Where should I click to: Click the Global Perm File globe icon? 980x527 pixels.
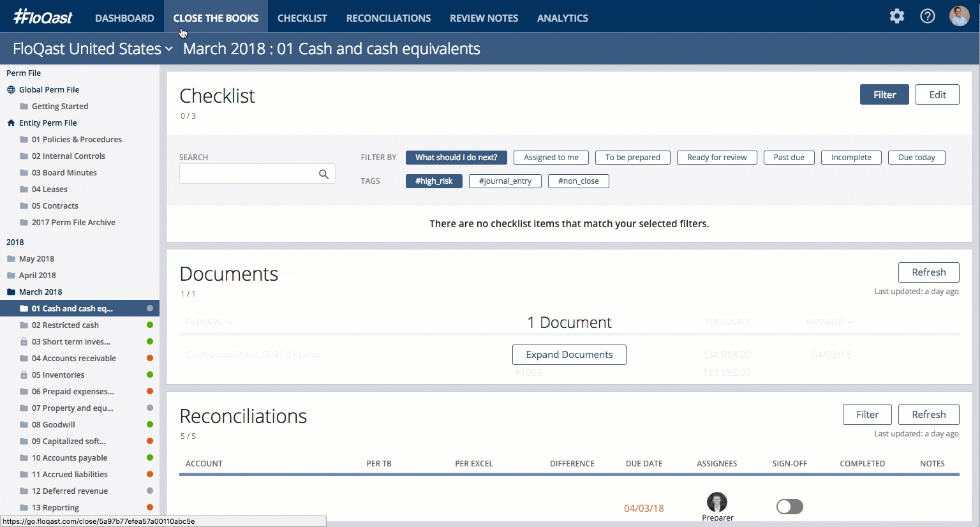coord(11,90)
